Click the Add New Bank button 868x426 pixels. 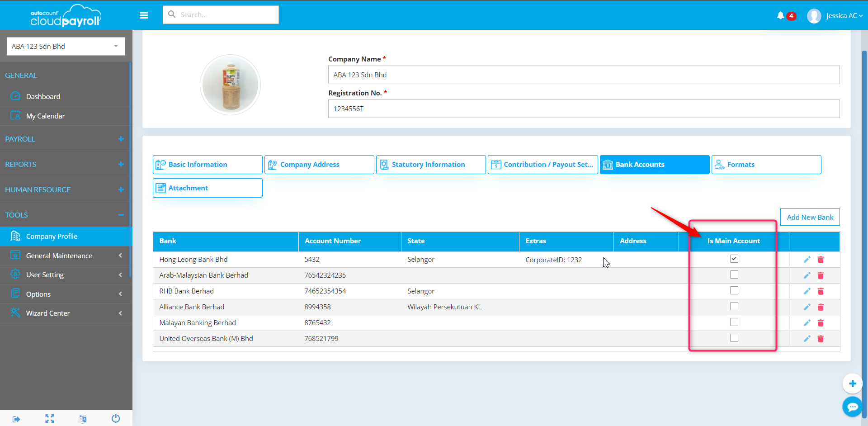pos(810,217)
